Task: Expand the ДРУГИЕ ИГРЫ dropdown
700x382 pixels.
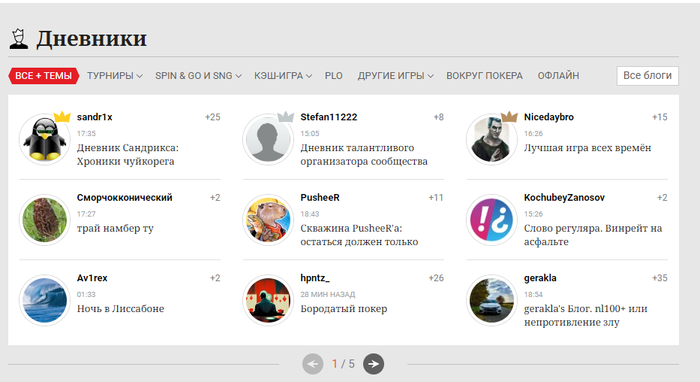Action: (x=396, y=76)
